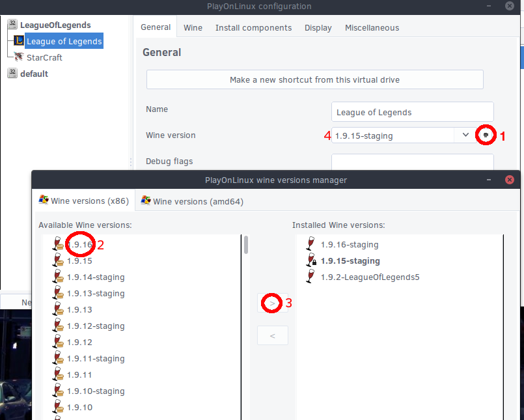The height and width of the screenshot is (420, 524).
Task: Click the available versions list scrollbar
Action: click(246, 245)
